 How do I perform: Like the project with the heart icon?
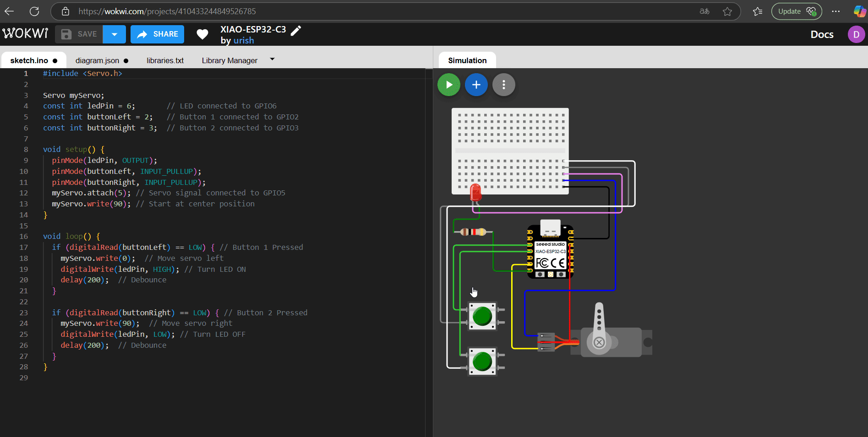click(x=202, y=34)
